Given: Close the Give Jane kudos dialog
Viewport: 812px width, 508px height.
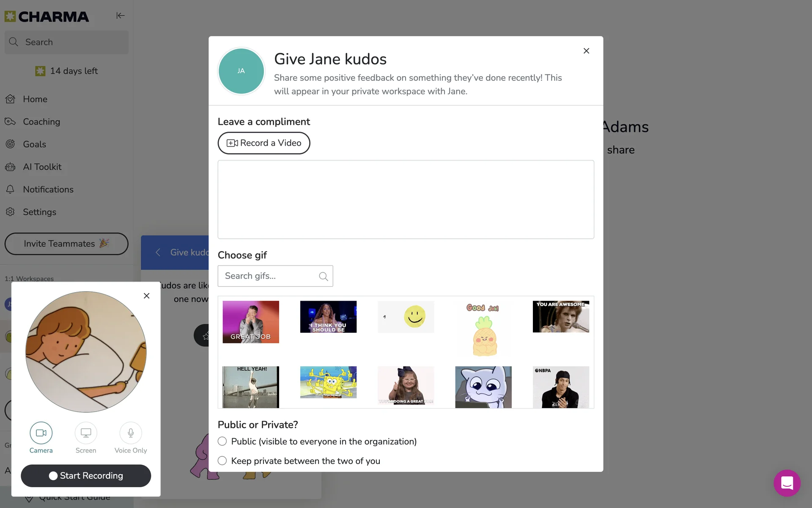Looking at the screenshot, I should (x=586, y=51).
